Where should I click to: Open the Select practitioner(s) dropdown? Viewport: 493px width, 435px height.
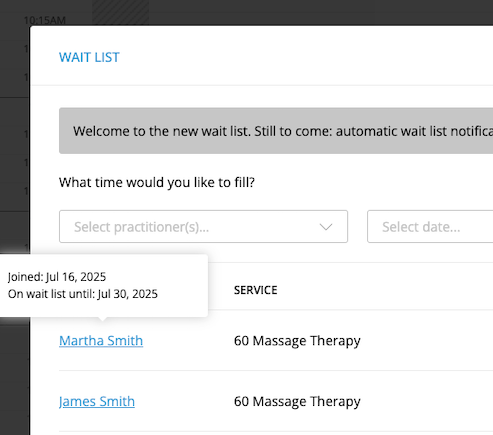coord(203,226)
